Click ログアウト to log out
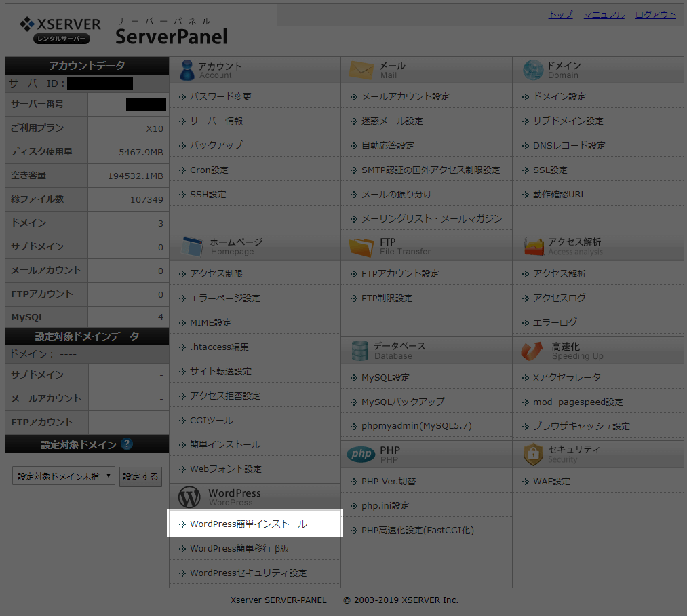Image resolution: width=687 pixels, height=616 pixels. (x=655, y=14)
